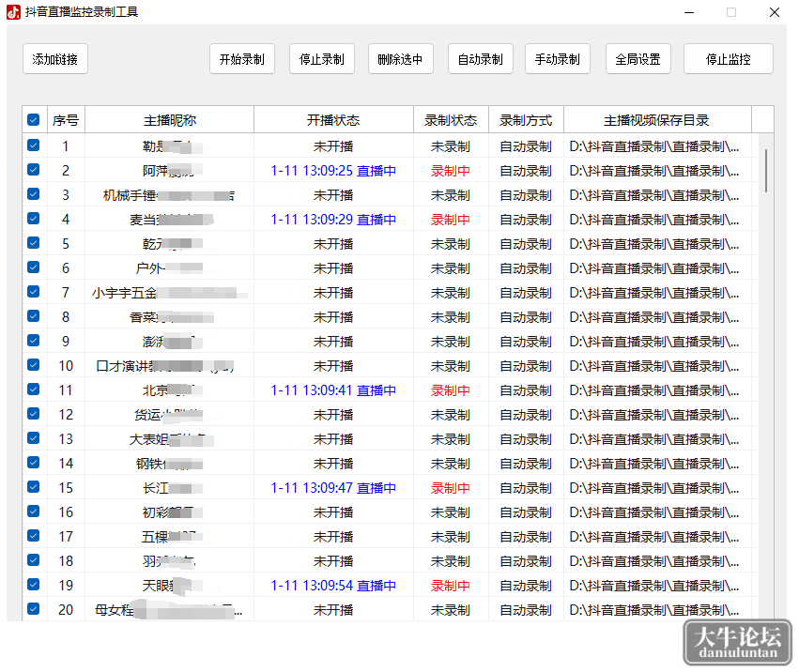Select the nickname cell starting 机械手锤
799x672 pixels.
point(169,195)
